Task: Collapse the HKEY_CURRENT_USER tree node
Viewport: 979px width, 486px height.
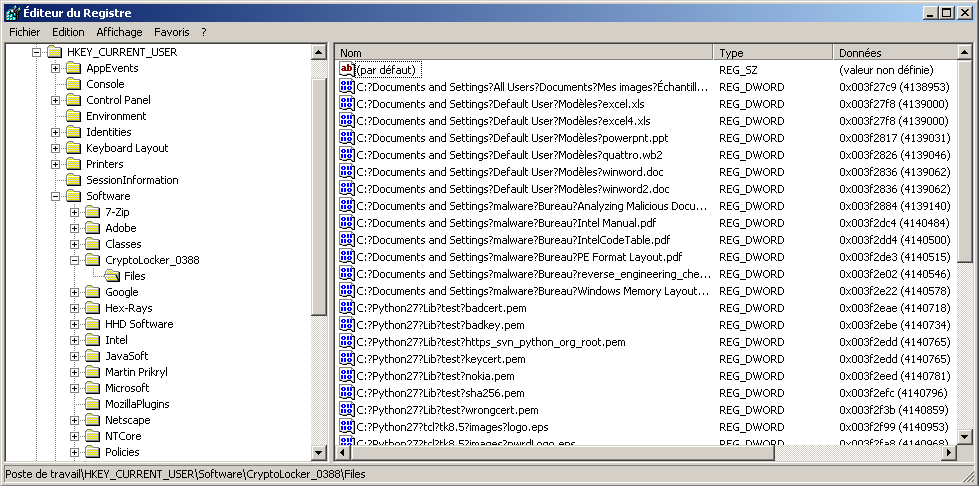Action: 37,52
